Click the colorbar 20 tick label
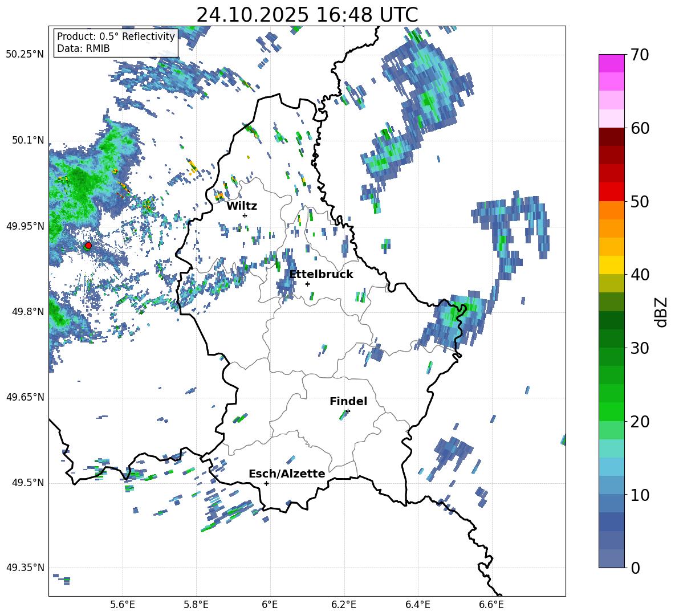 click(640, 421)
